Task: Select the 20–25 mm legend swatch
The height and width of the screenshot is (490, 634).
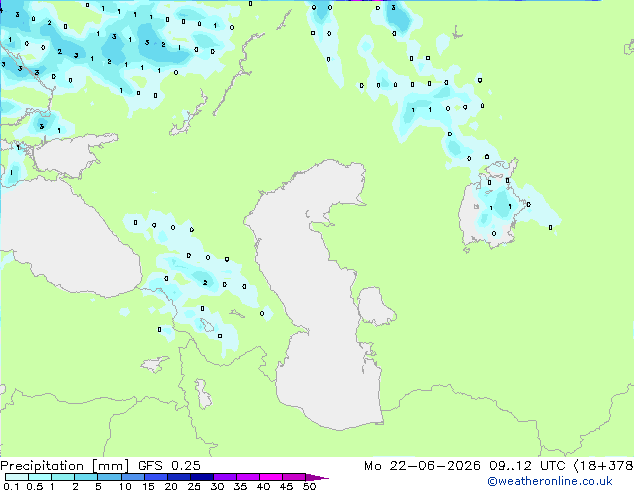Action: click(x=178, y=477)
